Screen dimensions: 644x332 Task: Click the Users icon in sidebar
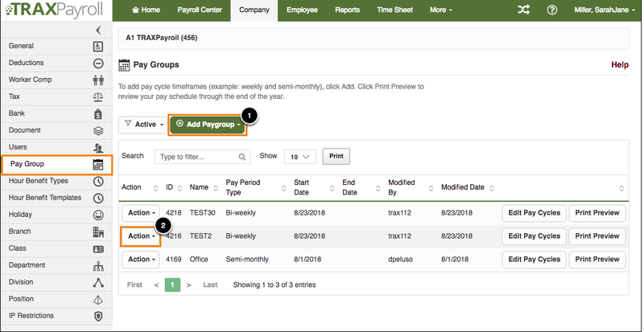click(x=98, y=147)
